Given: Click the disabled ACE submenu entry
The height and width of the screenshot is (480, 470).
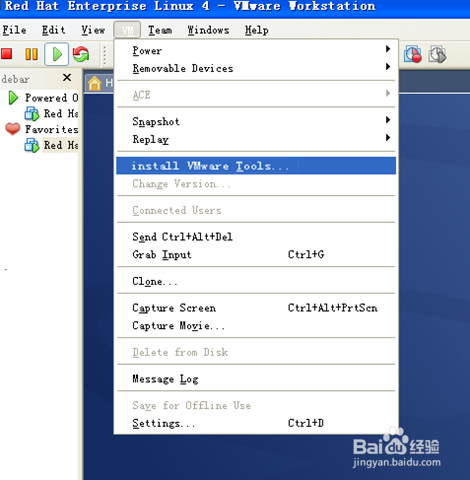Looking at the screenshot, I should coord(256,95).
